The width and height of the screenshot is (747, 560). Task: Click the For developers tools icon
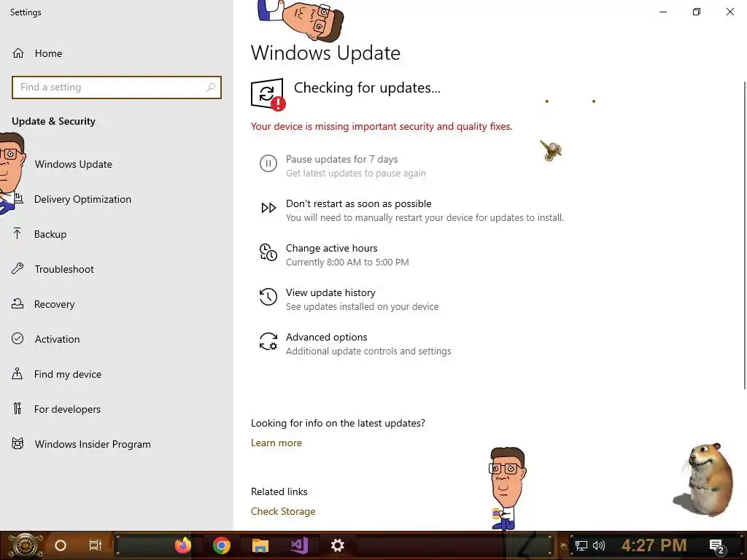click(18, 408)
